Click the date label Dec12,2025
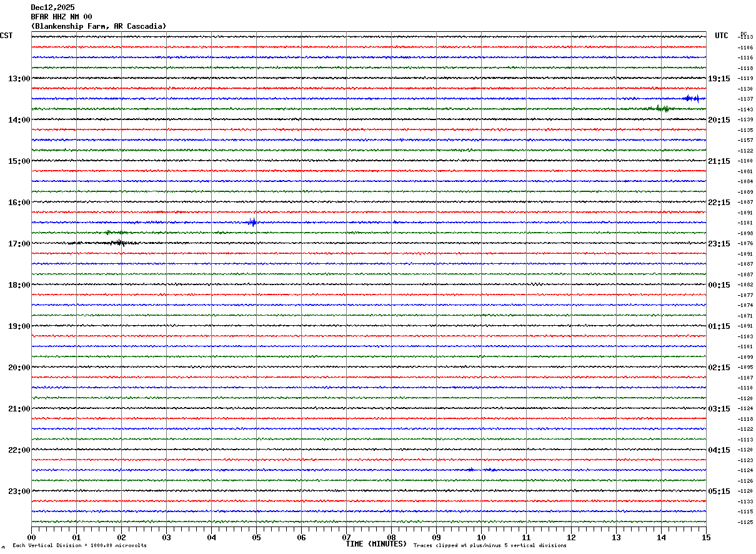The image size is (756, 554). (x=52, y=8)
